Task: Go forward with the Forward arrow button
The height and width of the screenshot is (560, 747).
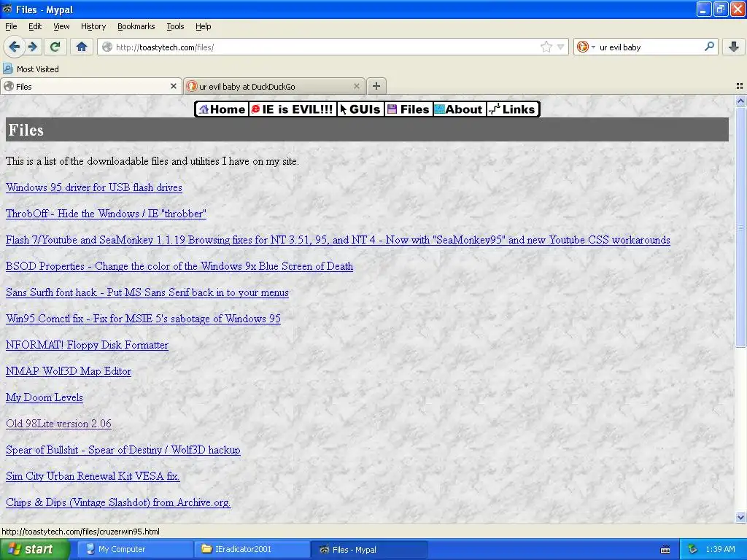Action: (x=33, y=47)
